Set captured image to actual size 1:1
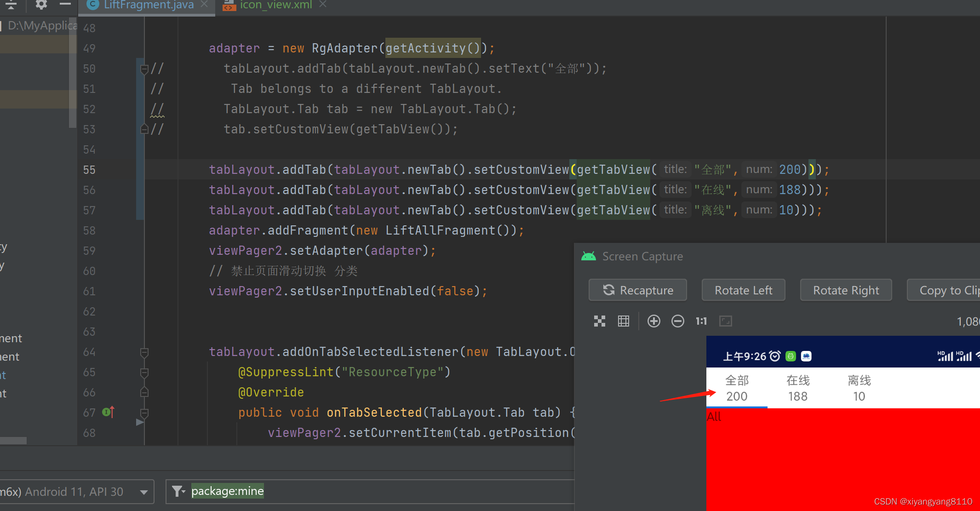 [701, 321]
